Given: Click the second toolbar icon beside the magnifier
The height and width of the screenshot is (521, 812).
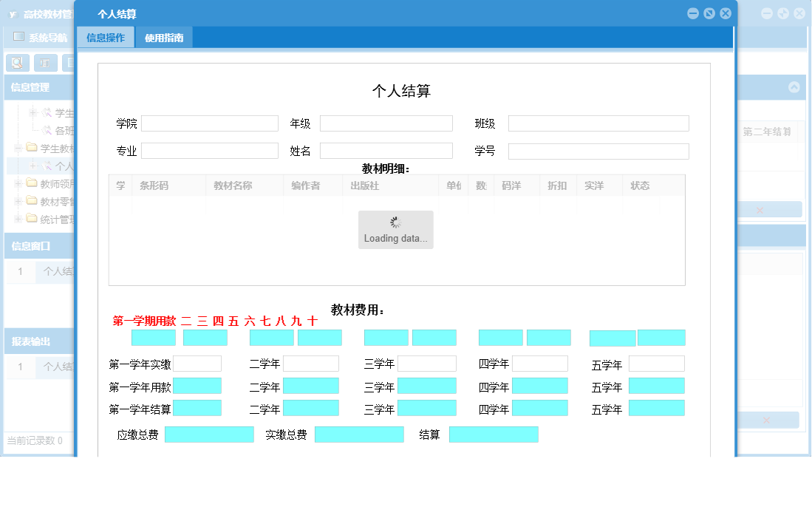Looking at the screenshot, I should [x=44, y=63].
